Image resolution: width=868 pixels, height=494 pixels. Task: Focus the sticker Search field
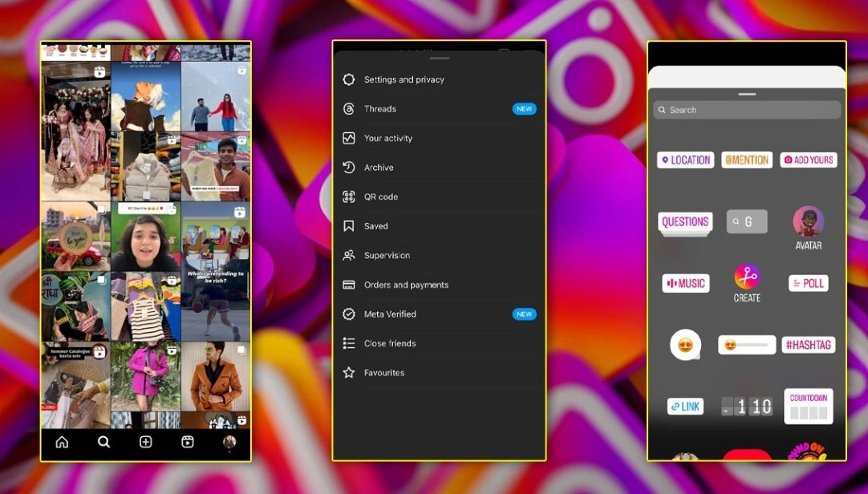click(x=747, y=110)
